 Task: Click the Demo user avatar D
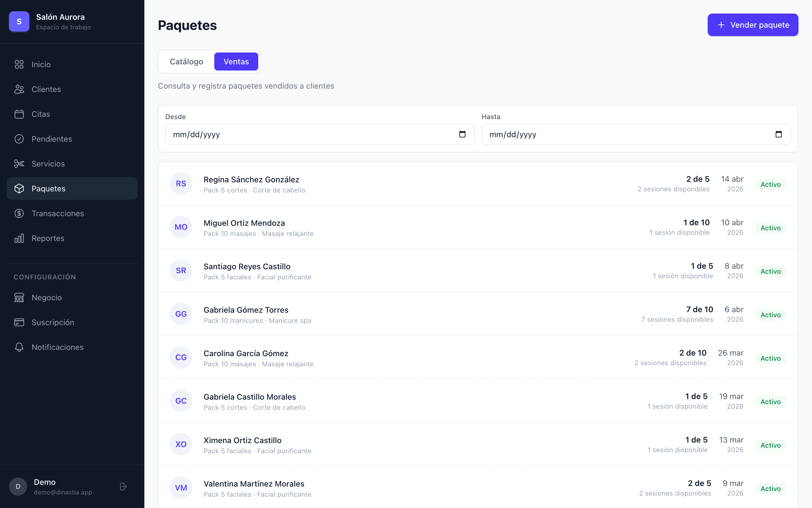[x=18, y=487]
